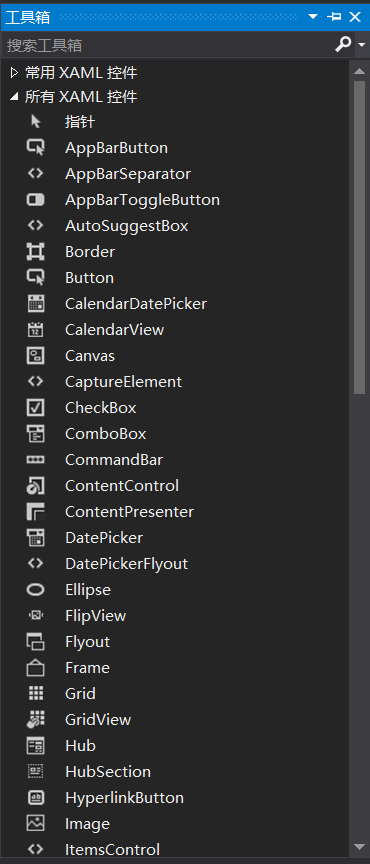Collapse the 所有 XAML 控件 group

coord(14,98)
